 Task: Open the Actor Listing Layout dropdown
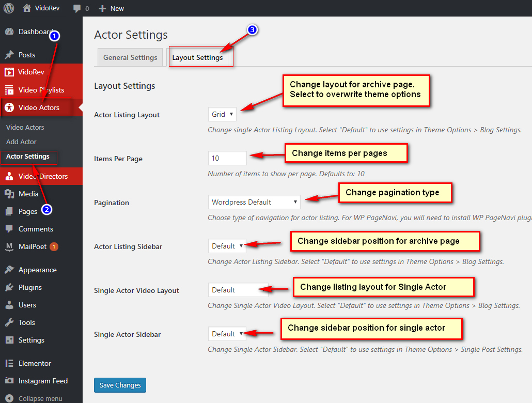[222, 115]
